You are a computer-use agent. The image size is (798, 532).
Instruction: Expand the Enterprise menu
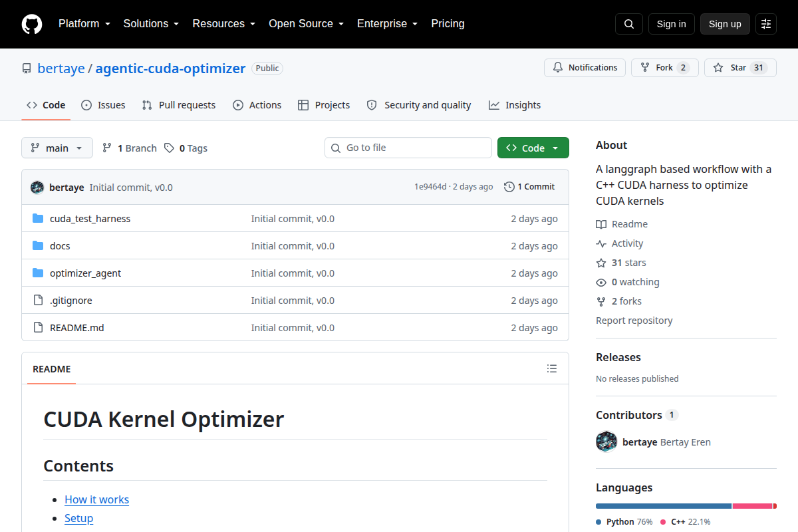(388, 24)
